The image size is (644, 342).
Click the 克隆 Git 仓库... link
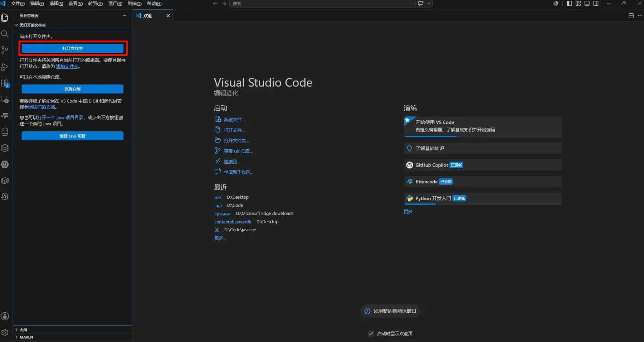click(238, 151)
